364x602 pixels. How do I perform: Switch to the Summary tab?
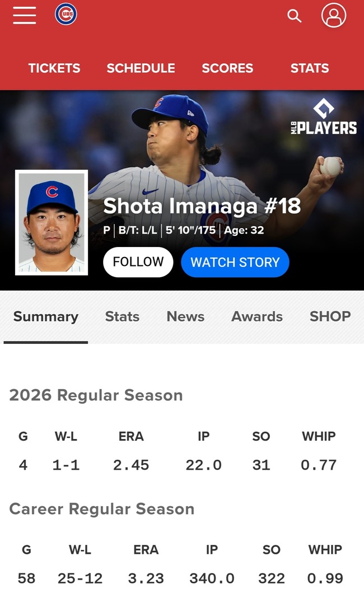coord(46,316)
